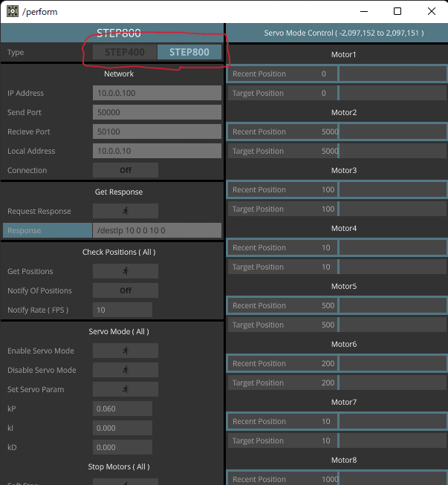Click the Network section header
448x485 pixels.
click(119, 74)
